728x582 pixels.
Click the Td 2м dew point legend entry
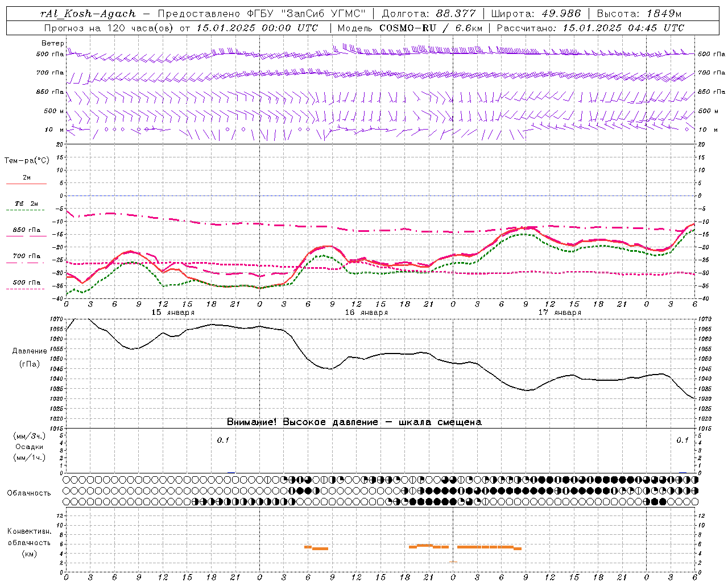pyautogui.click(x=27, y=203)
